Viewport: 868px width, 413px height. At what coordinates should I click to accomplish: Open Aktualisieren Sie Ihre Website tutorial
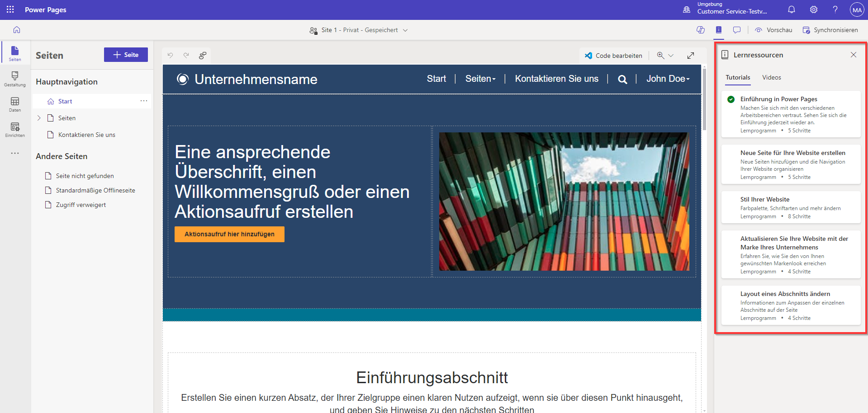tap(791, 254)
